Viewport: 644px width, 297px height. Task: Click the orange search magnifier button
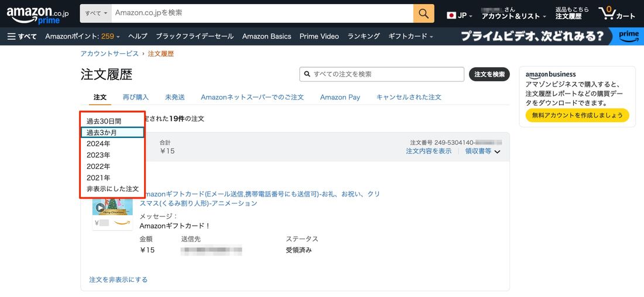click(x=423, y=13)
